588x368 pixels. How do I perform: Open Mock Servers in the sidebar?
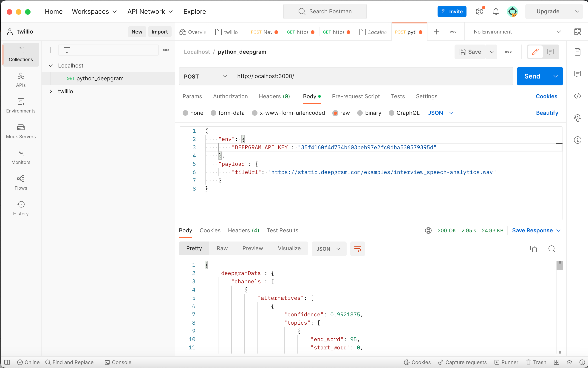pos(21,131)
